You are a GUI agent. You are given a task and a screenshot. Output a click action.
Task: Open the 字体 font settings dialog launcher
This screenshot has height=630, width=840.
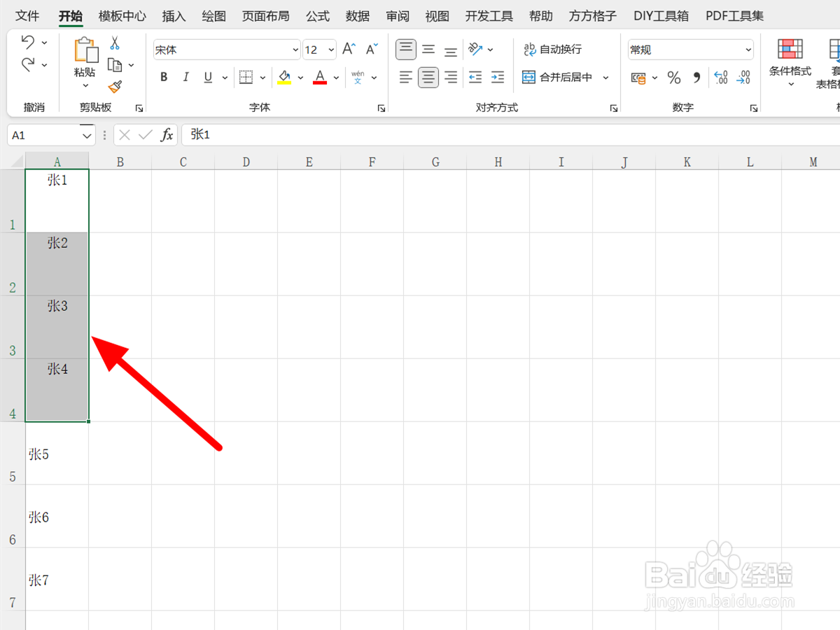coord(381,108)
